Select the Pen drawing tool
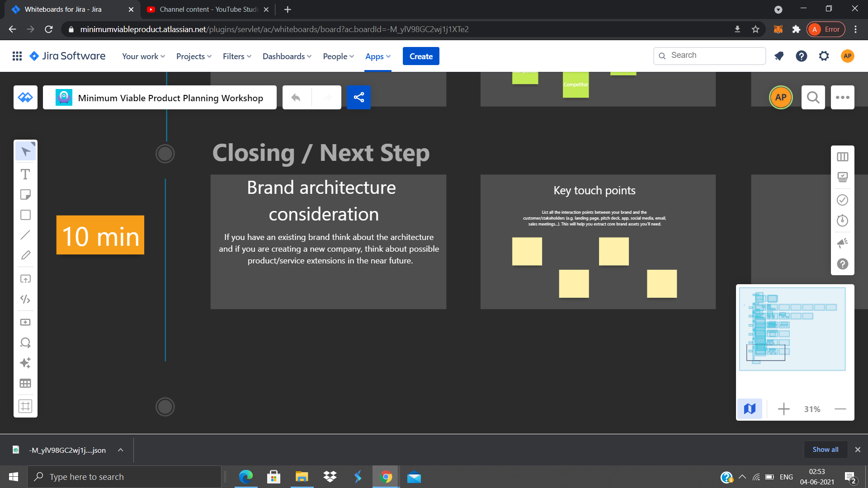Viewport: 868px width, 488px height. tap(25, 255)
